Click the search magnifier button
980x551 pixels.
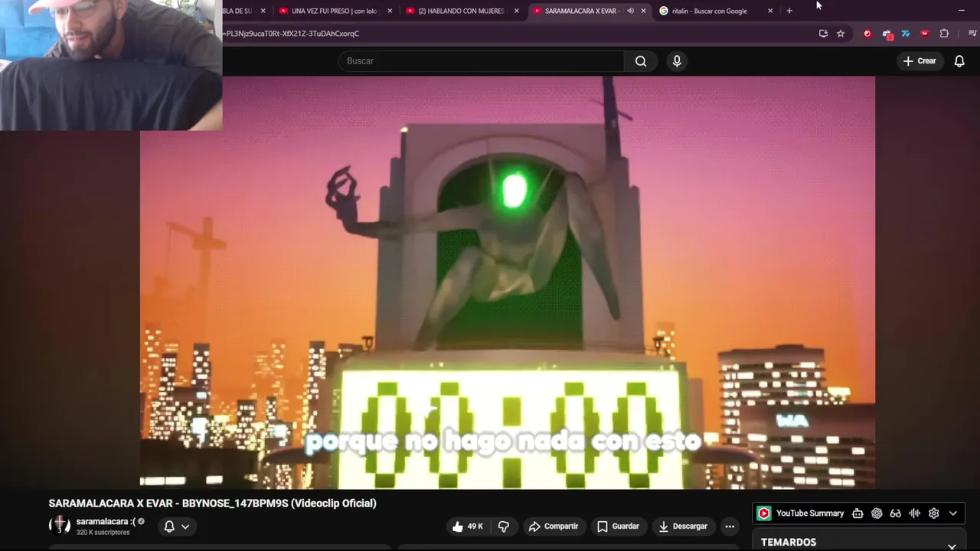click(x=641, y=61)
